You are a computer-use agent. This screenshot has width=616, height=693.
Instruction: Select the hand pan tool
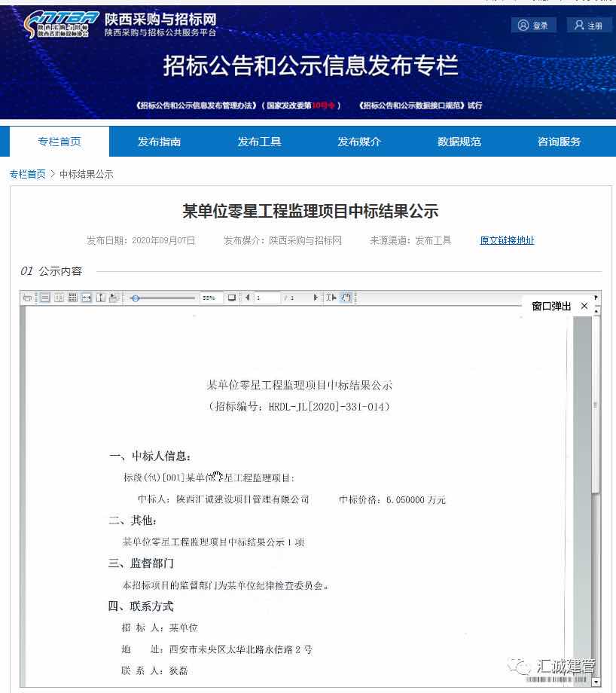pos(346,298)
